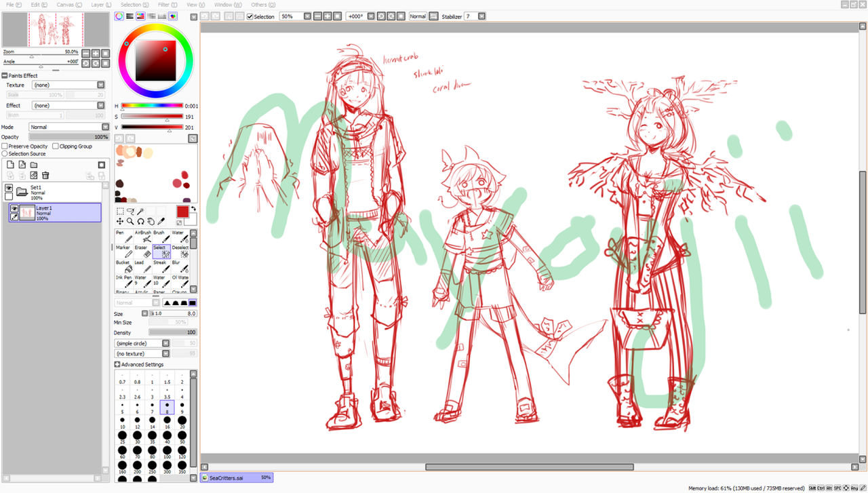
Task: Select the Eyedropper color picker tool
Action: coord(161,221)
